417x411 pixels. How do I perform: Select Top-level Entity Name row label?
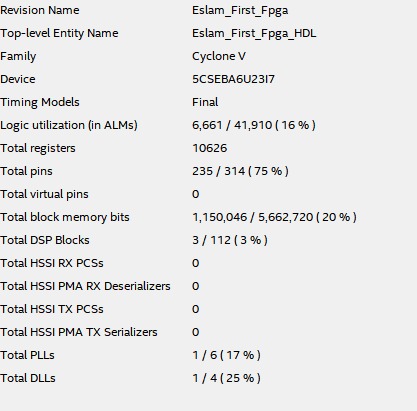(x=59, y=33)
